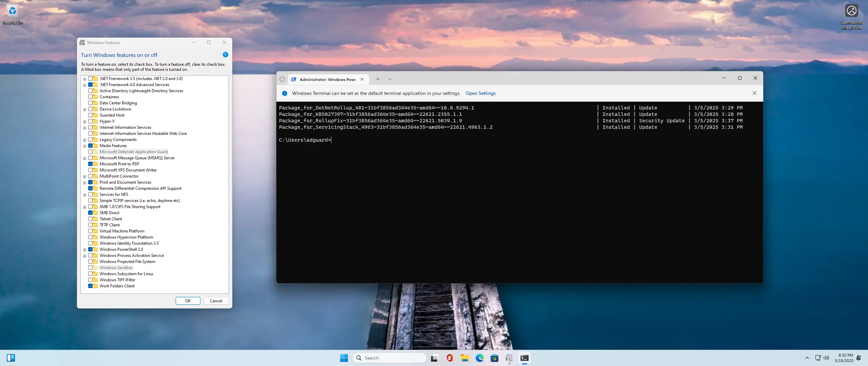The image size is (868, 366).
Task: Open a new terminal tab with plus
Action: point(378,79)
